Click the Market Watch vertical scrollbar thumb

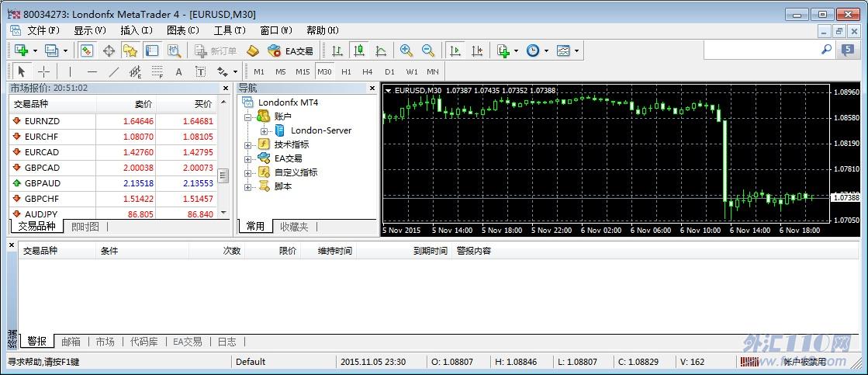(223, 175)
